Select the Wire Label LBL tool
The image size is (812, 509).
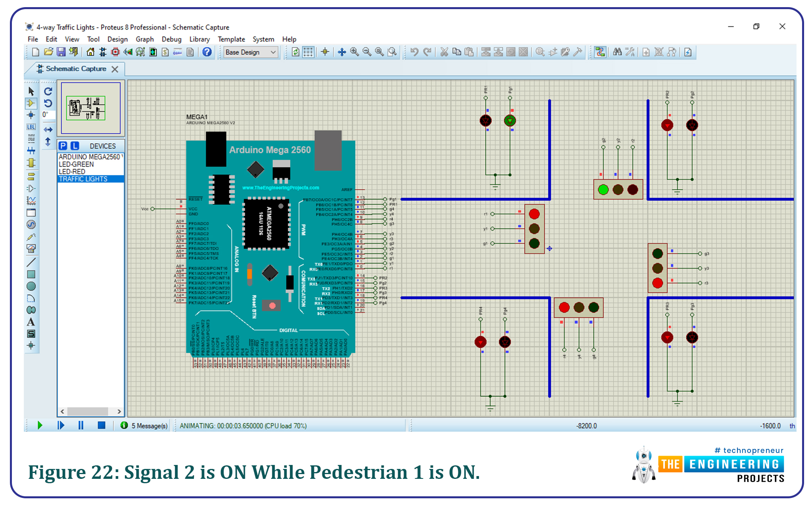tap(31, 127)
